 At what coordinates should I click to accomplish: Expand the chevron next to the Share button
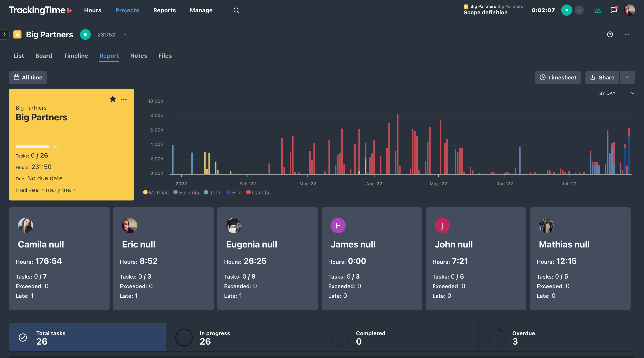coord(627,77)
